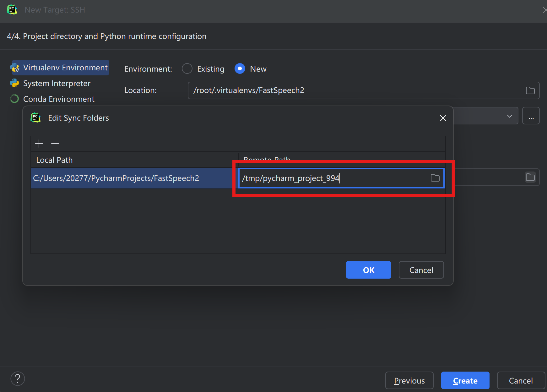
Task: Click the Create button
Action: pos(465,381)
